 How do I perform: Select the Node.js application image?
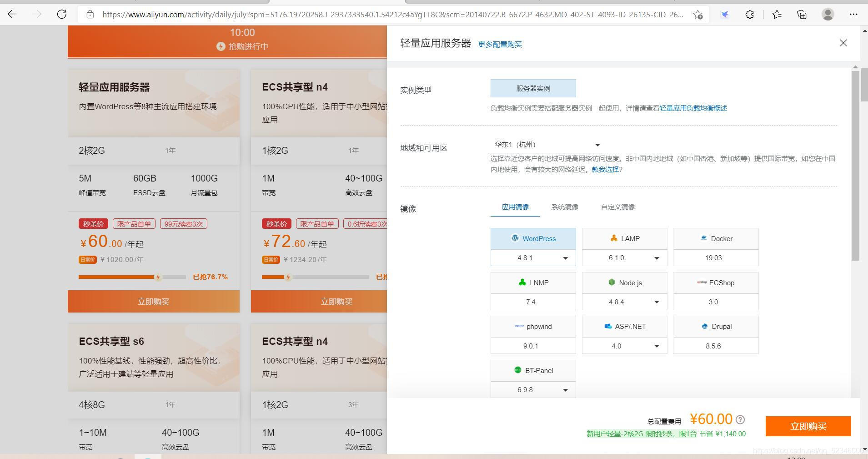[625, 282]
